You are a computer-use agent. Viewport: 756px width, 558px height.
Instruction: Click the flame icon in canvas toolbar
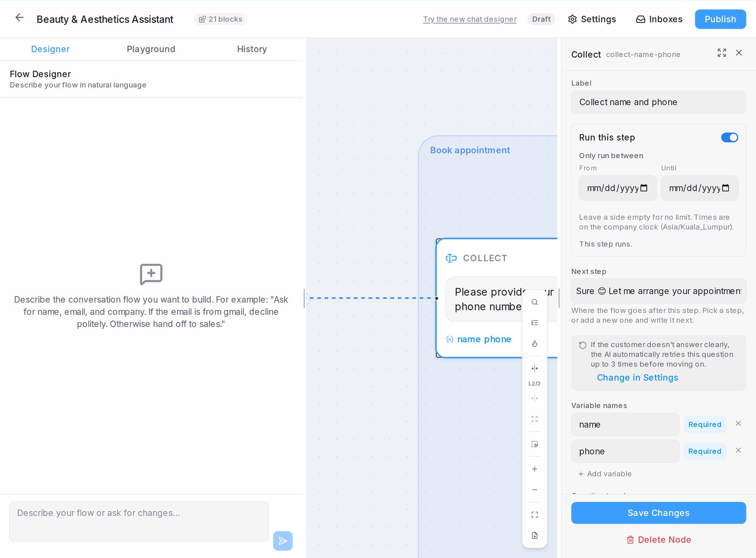(534, 343)
